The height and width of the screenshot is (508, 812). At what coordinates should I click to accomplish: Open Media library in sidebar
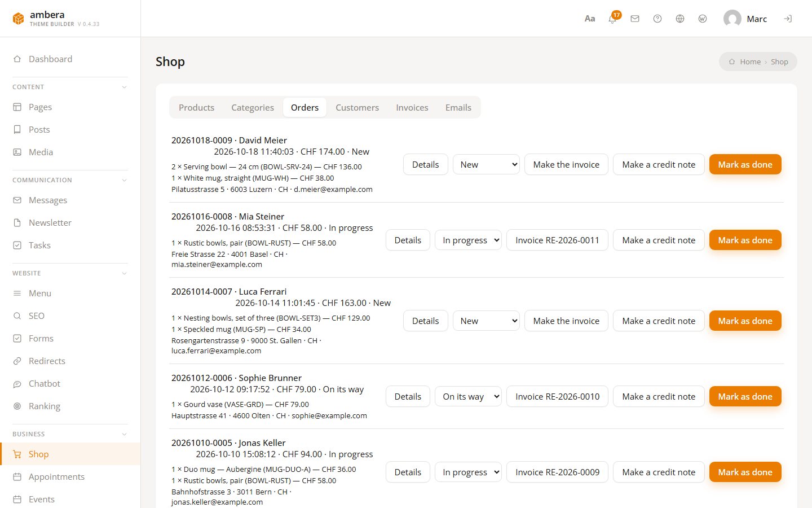pyautogui.click(x=70, y=152)
